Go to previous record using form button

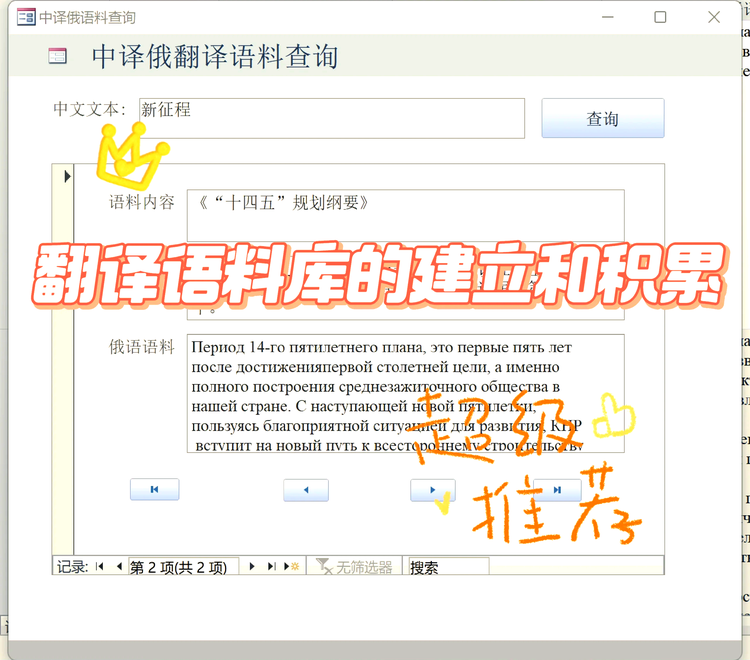(306, 490)
